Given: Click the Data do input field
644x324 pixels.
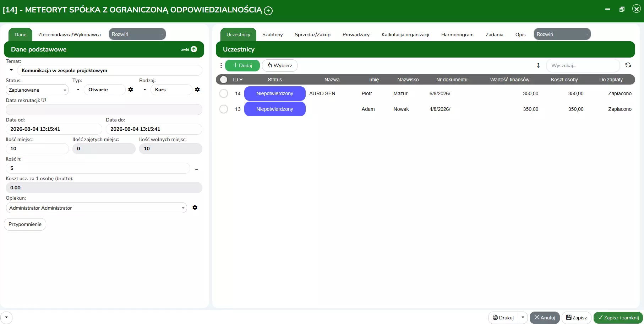Looking at the screenshot, I should 154,129.
